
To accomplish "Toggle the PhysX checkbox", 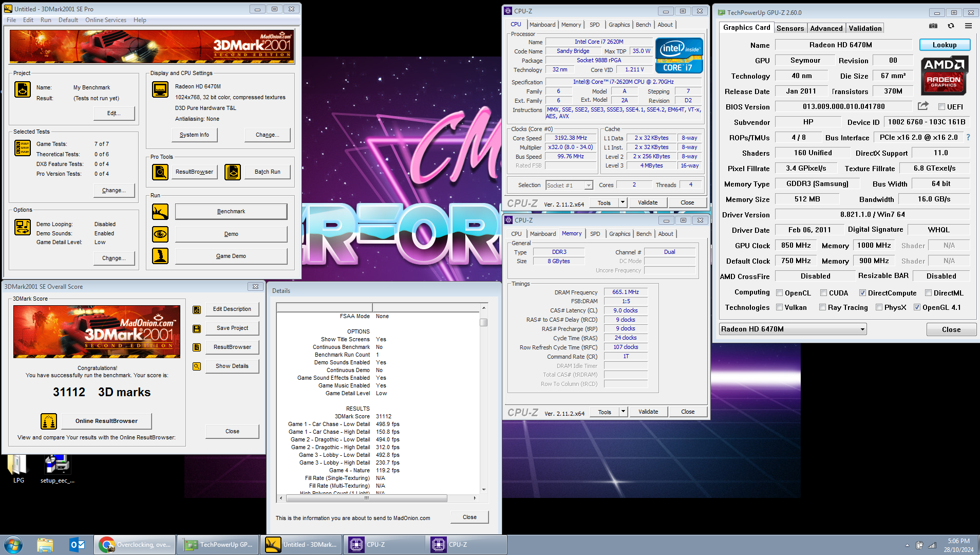I will point(879,307).
